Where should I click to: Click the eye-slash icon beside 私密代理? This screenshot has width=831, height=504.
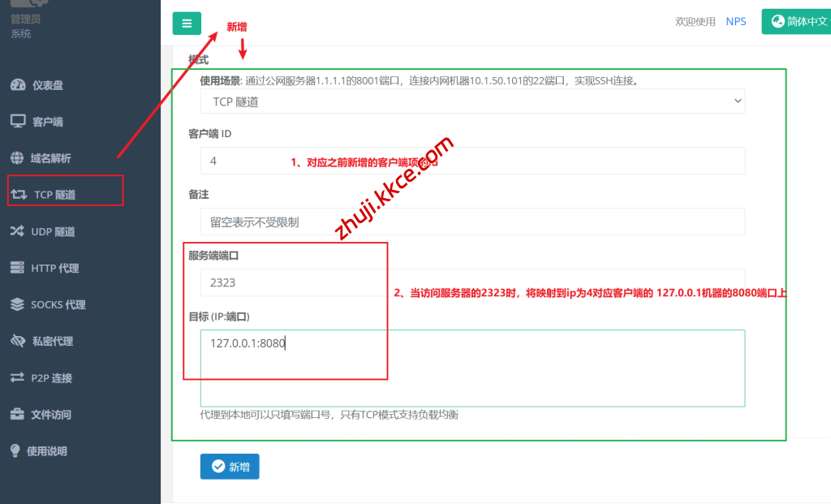click(x=18, y=341)
